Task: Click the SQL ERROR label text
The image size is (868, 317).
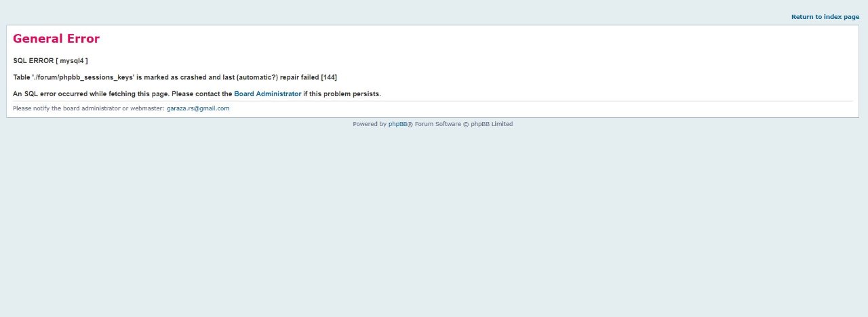Action: (33, 61)
